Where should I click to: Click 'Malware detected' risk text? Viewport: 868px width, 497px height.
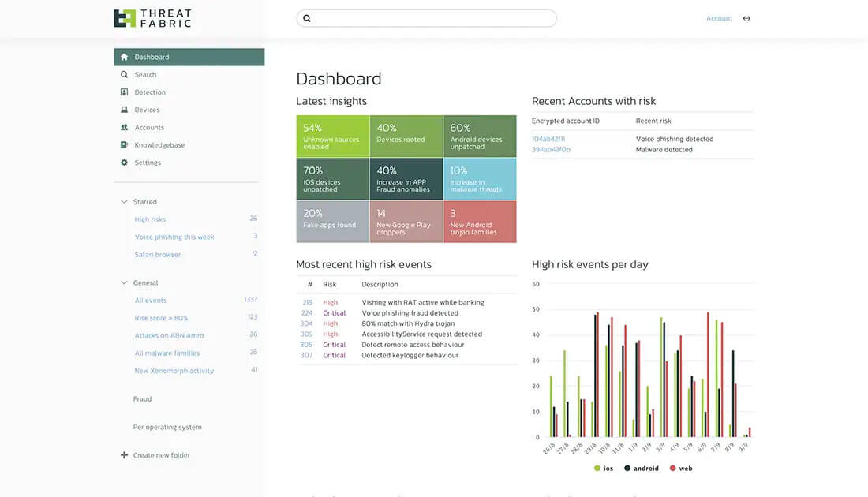pos(664,149)
